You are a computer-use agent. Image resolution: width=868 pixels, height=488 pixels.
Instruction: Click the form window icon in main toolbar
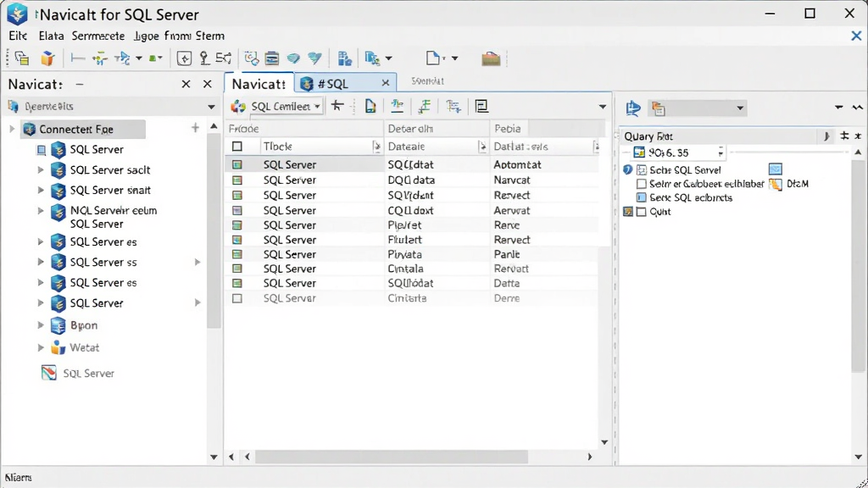(271, 58)
